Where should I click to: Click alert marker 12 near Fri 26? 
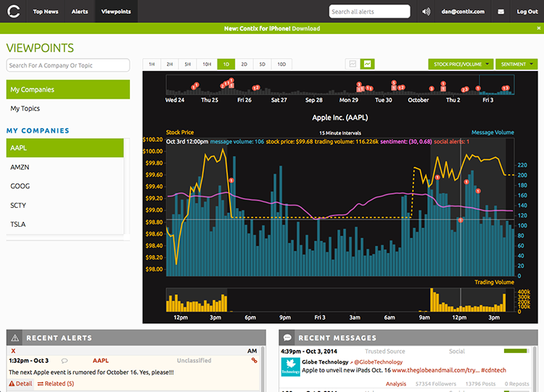click(256, 88)
